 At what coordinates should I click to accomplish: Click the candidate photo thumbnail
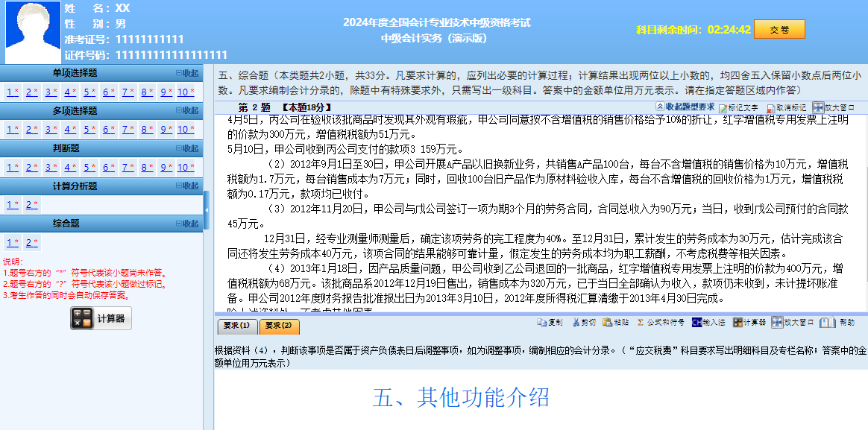coord(33,32)
